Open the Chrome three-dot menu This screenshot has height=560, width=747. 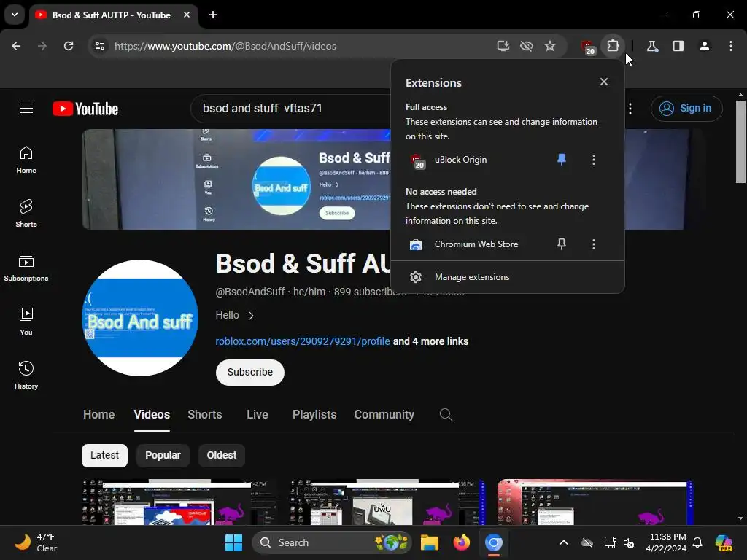[x=731, y=46]
